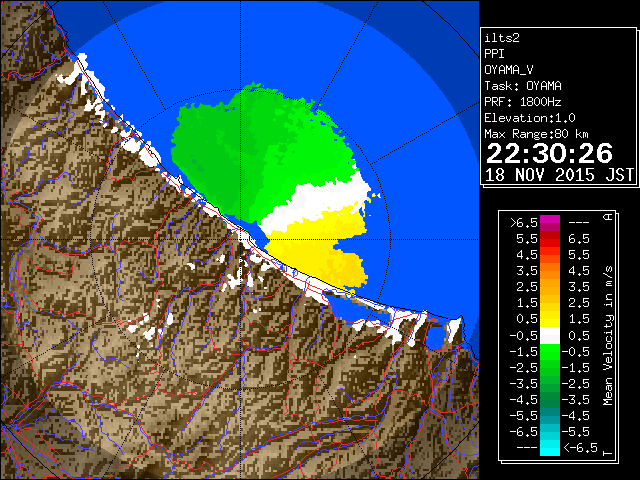Pick the yellow swatch in velocity legend

point(550,319)
